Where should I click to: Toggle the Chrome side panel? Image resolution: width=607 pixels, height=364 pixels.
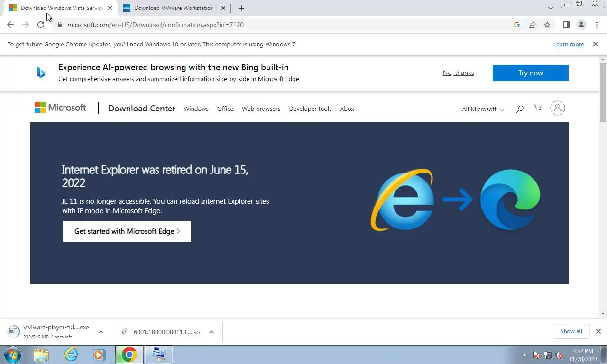pos(566,25)
